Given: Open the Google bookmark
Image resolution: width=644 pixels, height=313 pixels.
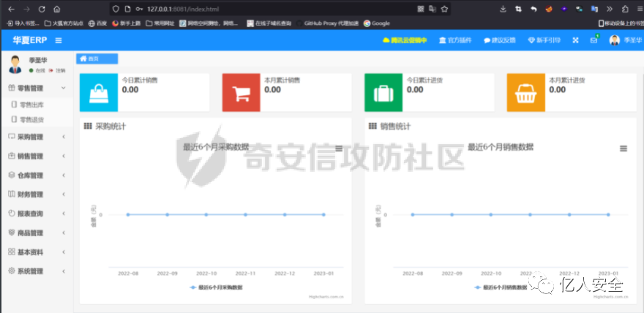Looking at the screenshot, I should point(377,23).
